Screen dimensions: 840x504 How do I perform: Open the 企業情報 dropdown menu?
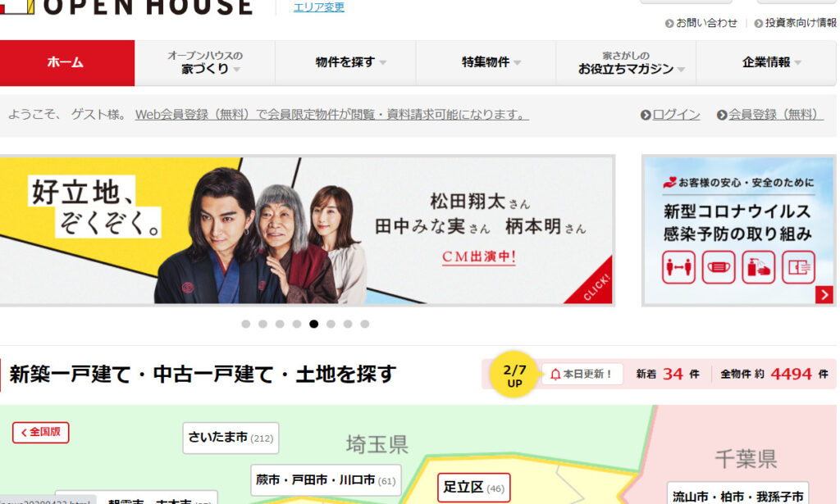pyautogui.click(x=771, y=62)
